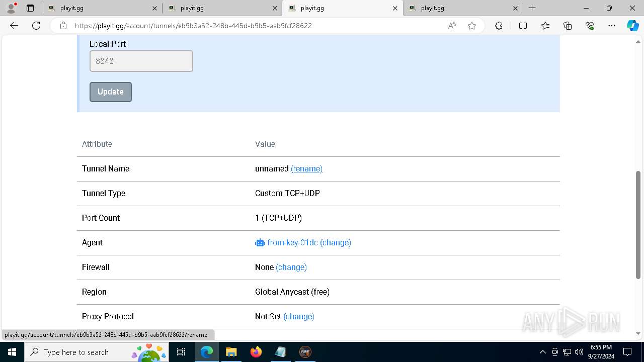
Task: Open a new tab with plus button
Action: pyautogui.click(x=532, y=8)
